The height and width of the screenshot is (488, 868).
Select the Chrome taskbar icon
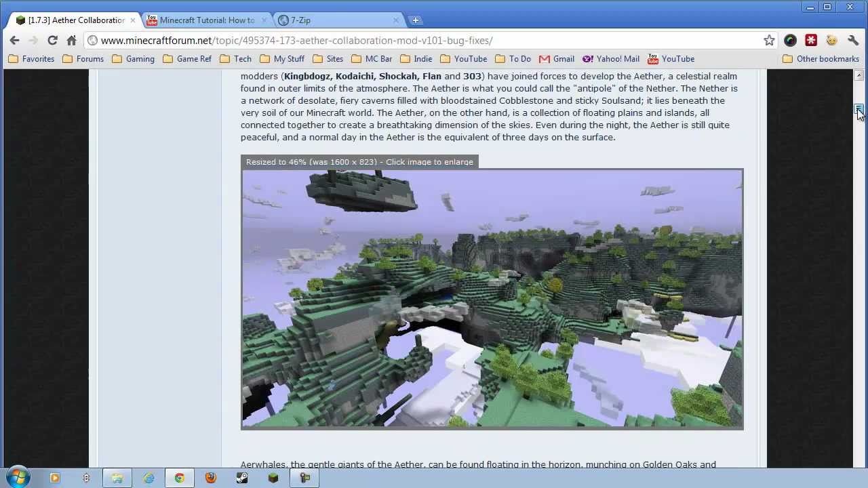(x=180, y=478)
